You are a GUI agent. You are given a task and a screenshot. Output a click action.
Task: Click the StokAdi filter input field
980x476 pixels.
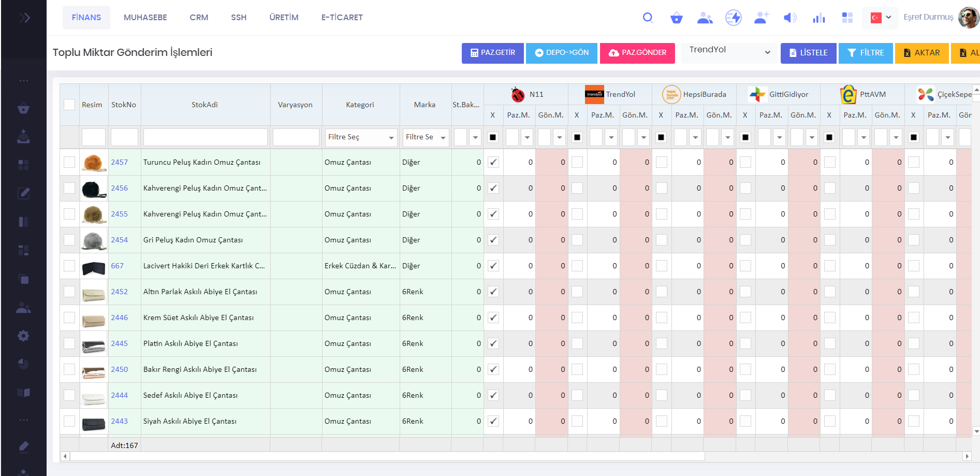click(205, 137)
